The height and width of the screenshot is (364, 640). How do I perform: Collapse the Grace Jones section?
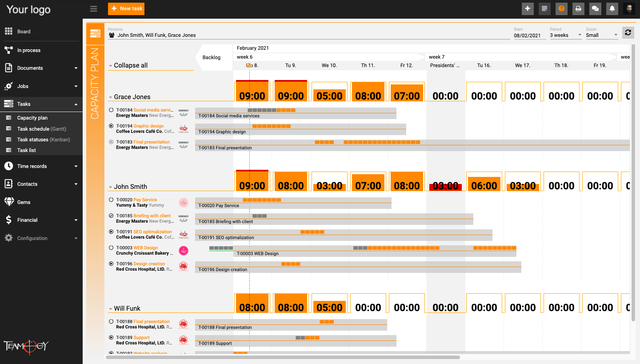110,97
